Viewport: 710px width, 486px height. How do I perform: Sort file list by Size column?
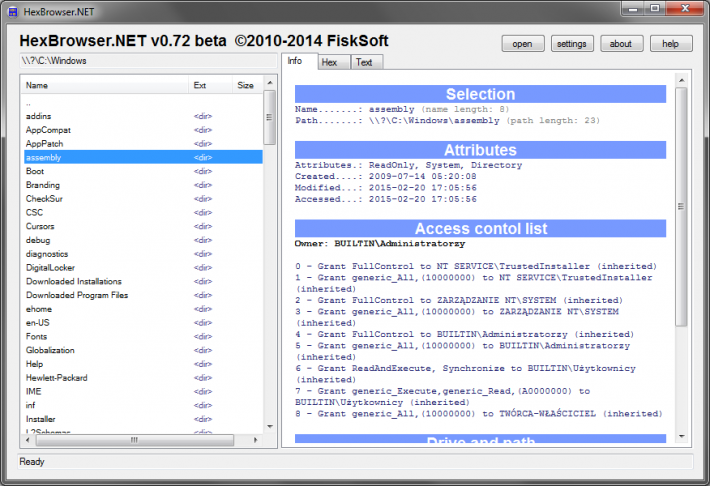coord(248,85)
